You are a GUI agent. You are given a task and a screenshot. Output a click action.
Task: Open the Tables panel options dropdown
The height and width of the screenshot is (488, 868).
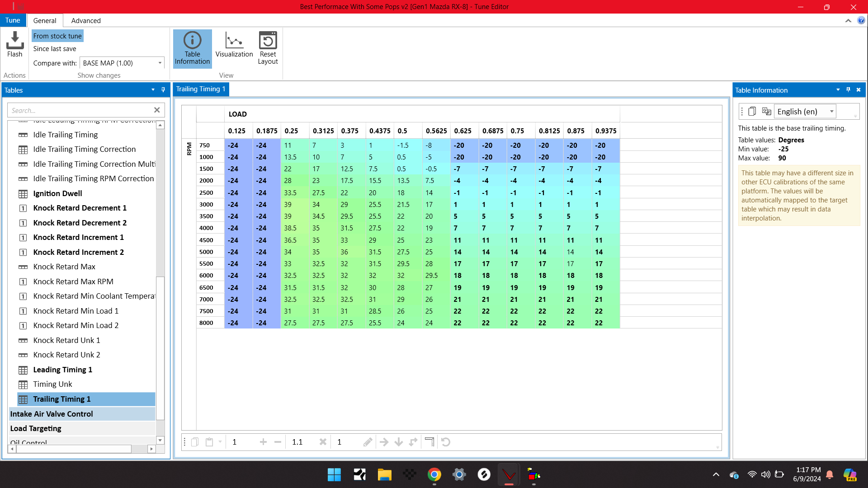(x=153, y=90)
